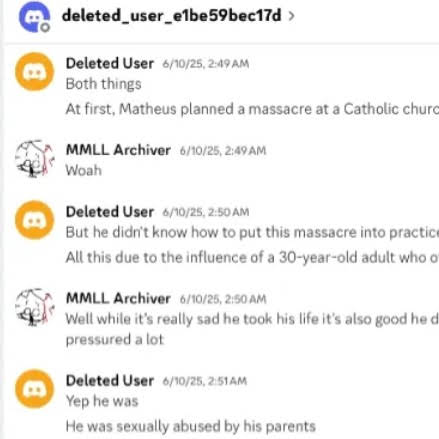Open the MMLL Archiver username at 2:50 AM
The width and height of the screenshot is (439, 439).
point(118,298)
